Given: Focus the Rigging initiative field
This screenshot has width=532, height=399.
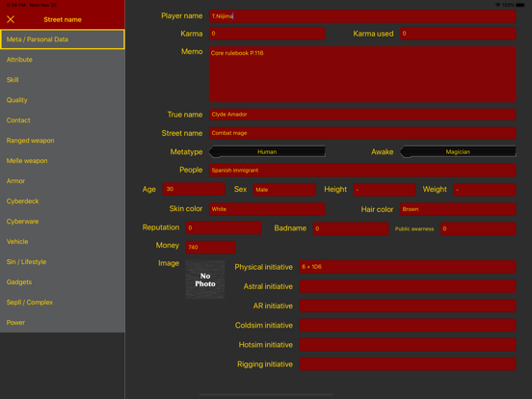Looking at the screenshot, I should (408, 364).
